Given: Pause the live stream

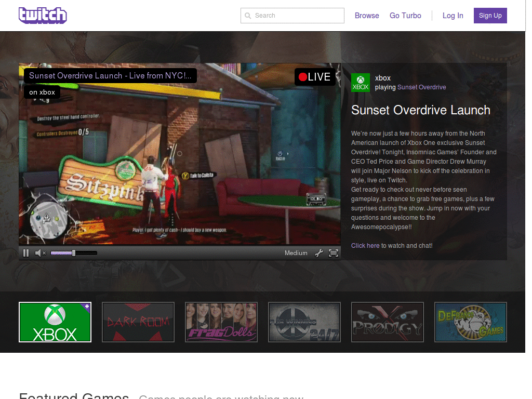Looking at the screenshot, I should pos(26,253).
